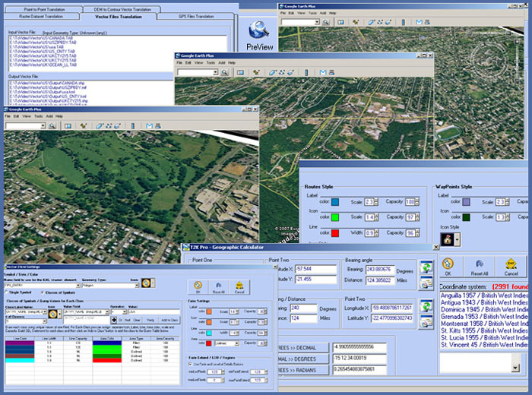Click Cancel button in Vector settings dialog

(239, 287)
